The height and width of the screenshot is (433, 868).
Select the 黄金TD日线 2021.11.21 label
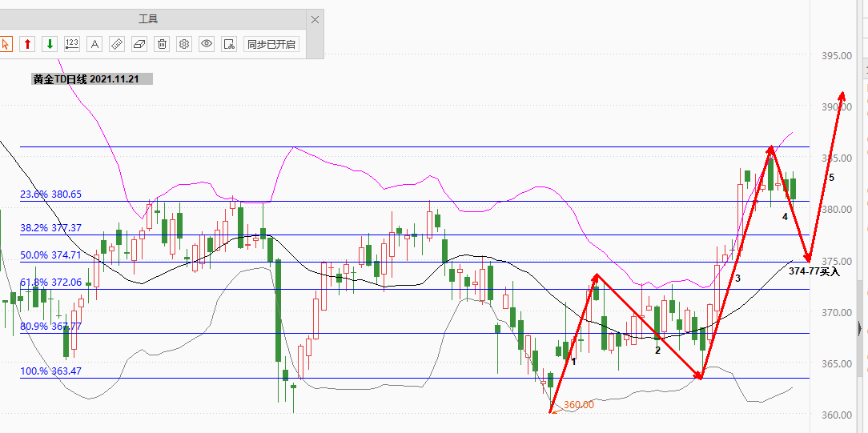coord(92,79)
